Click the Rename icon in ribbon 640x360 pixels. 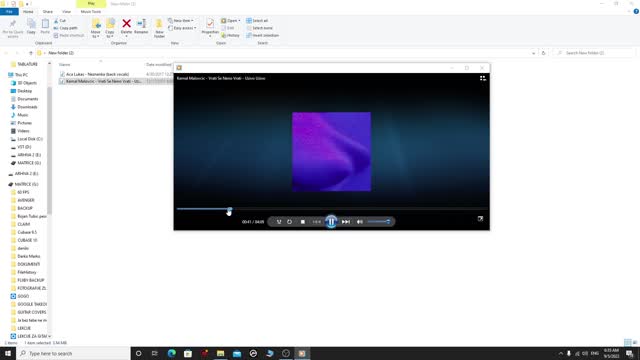pos(141,27)
